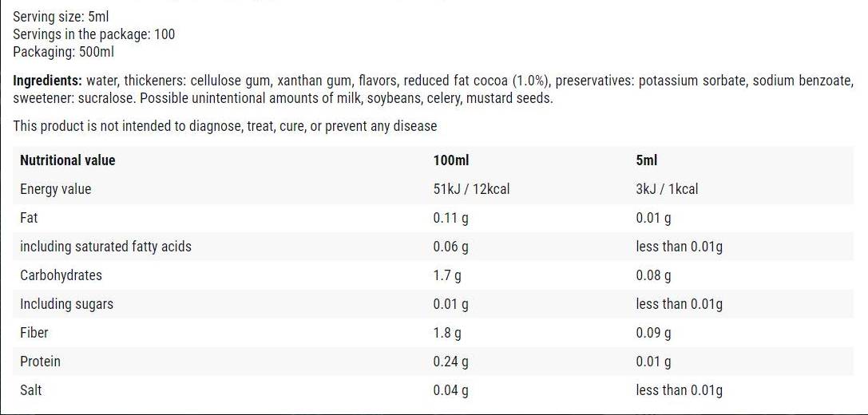Select the "Carbohydrates" row label

point(61,275)
